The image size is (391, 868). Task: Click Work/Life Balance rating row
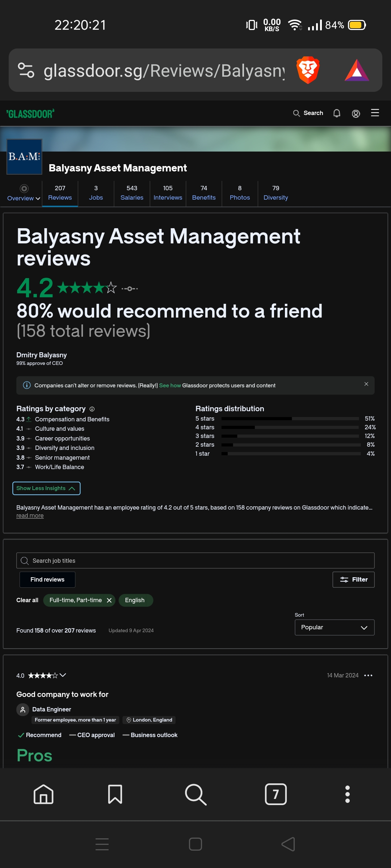coord(50,467)
